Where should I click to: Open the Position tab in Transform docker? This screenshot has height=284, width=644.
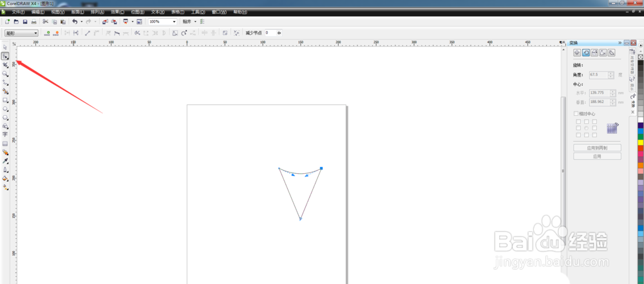click(578, 53)
